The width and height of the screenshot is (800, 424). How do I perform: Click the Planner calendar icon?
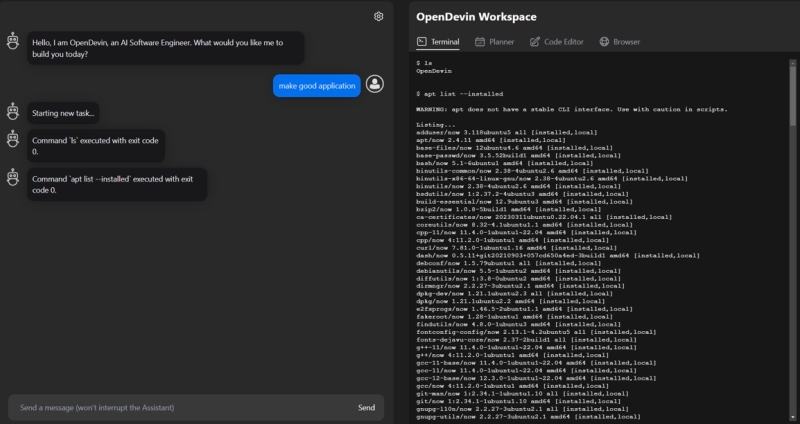tap(480, 42)
